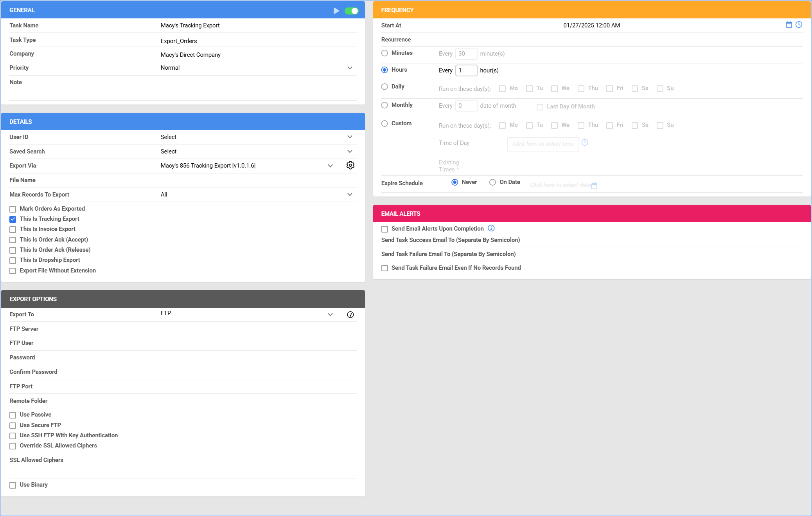Check Last Day Of Month

540,107
